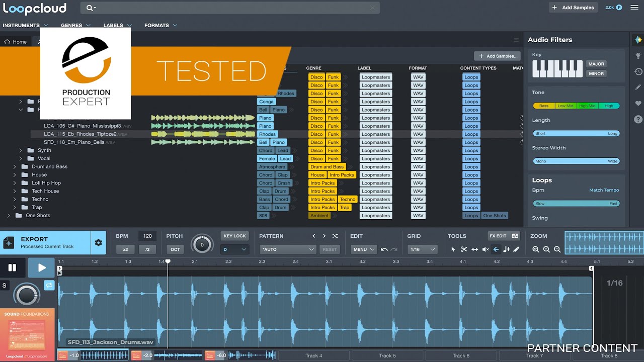Image resolution: width=644 pixels, height=362 pixels.
Task: Click the Length Short-Long slider
Action: (576, 134)
